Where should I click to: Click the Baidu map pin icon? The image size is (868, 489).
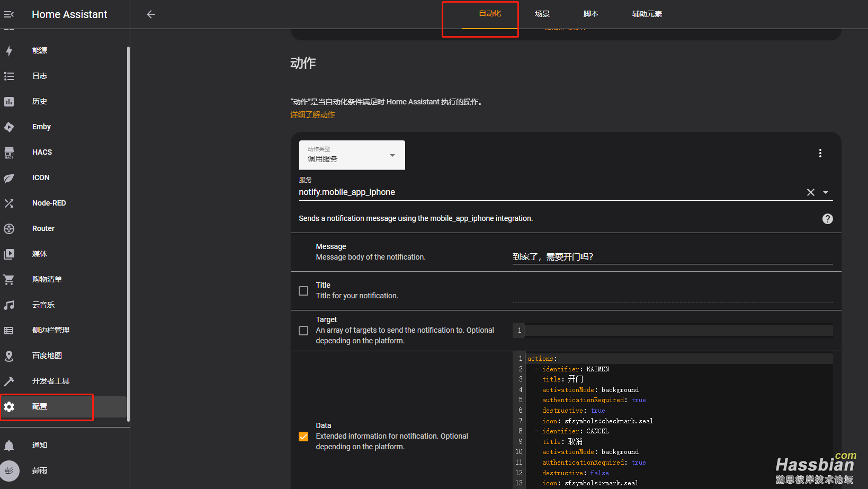(9, 356)
